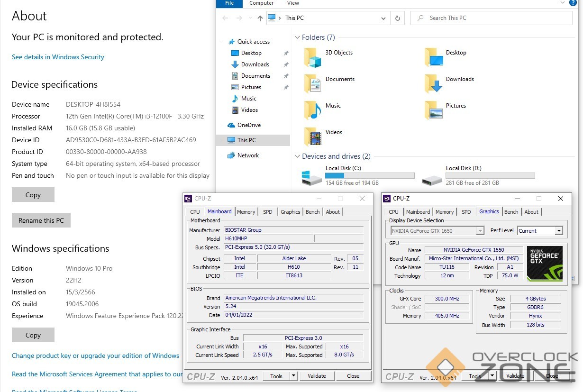This screenshot has width=583, height=392.
Task: Open Tools dropdown arrow in Mainboard CPU-Z
Action: pos(294,376)
